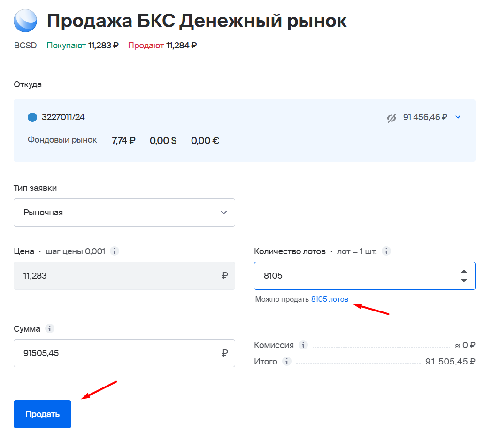Toggle the hidden balance eye icon
This screenshot has width=491, height=448.
[x=391, y=118]
